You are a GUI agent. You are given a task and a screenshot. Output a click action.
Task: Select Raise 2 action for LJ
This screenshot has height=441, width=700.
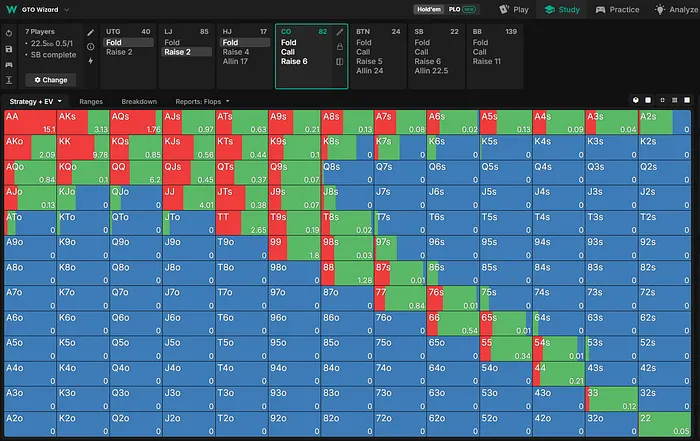tap(187, 52)
